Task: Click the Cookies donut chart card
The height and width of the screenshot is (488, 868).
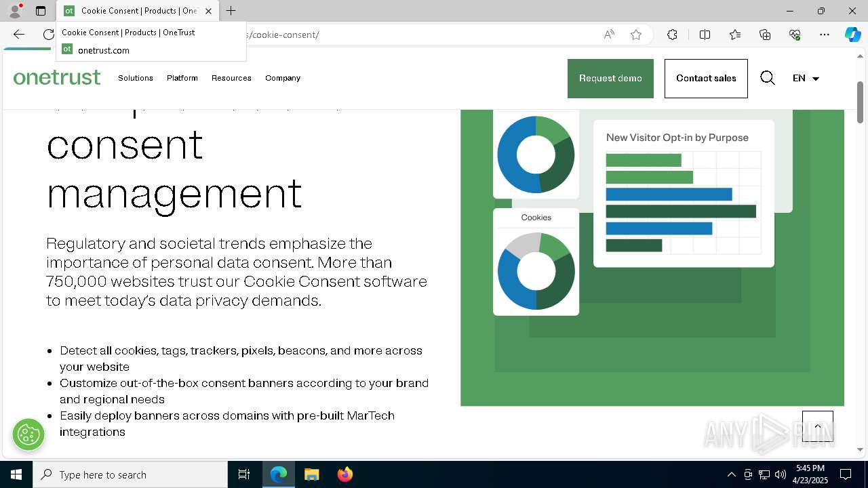Action: pyautogui.click(x=536, y=262)
